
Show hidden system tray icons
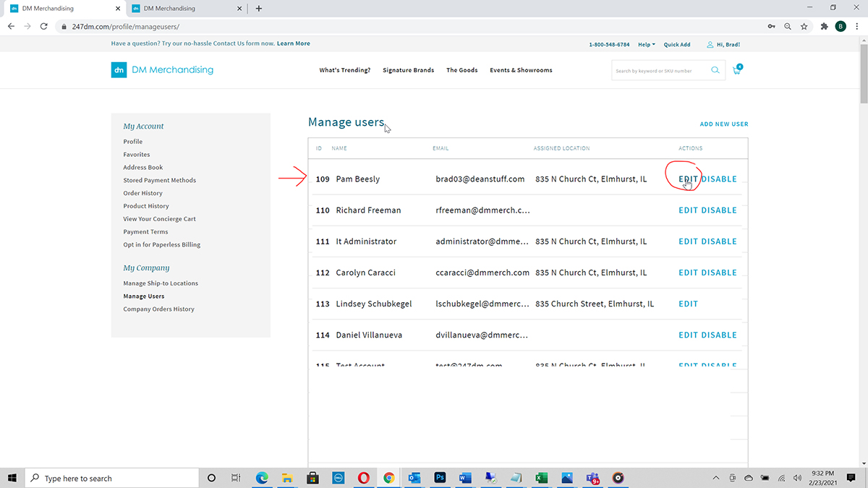click(716, 478)
